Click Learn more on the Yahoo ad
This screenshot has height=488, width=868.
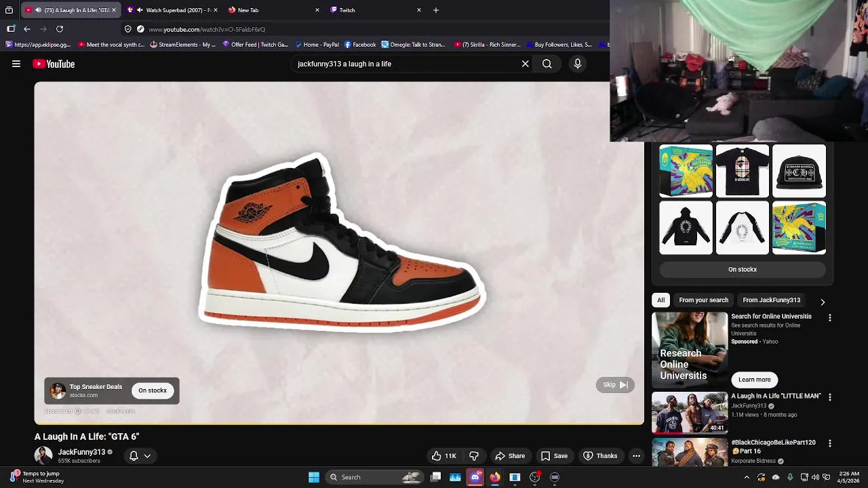pos(755,380)
